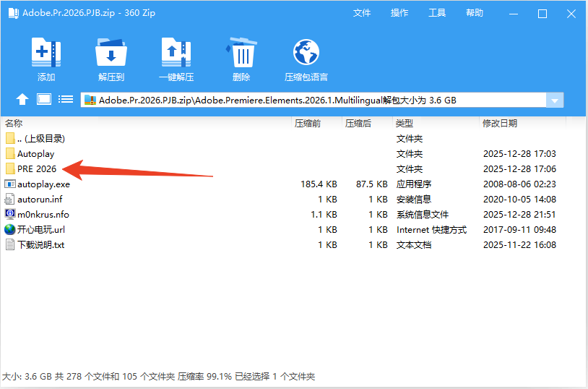This screenshot has height=389, width=588.
Task: Click the '185.4 KB' size value
Action: [319, 184]
